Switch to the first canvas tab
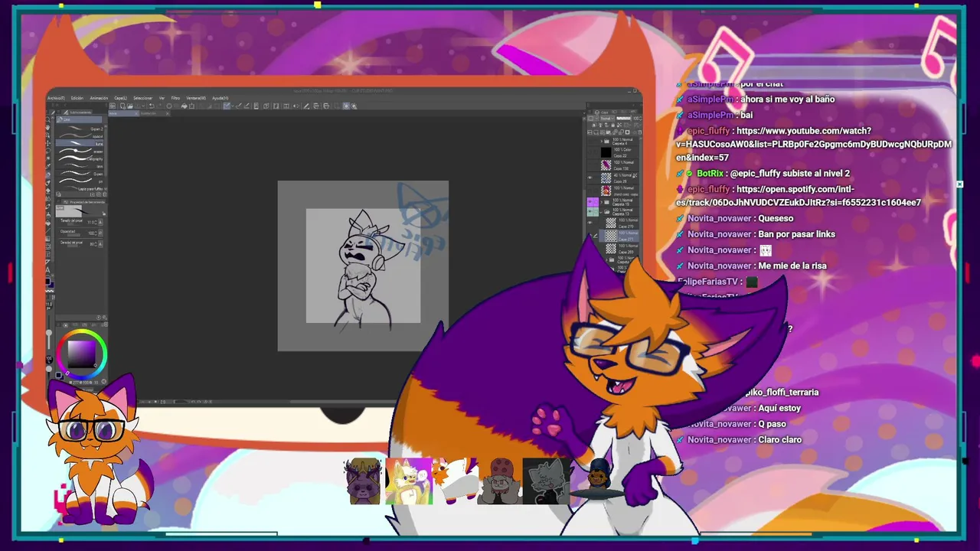The width and height of the screenshot is (980, 551). (122, 113)
